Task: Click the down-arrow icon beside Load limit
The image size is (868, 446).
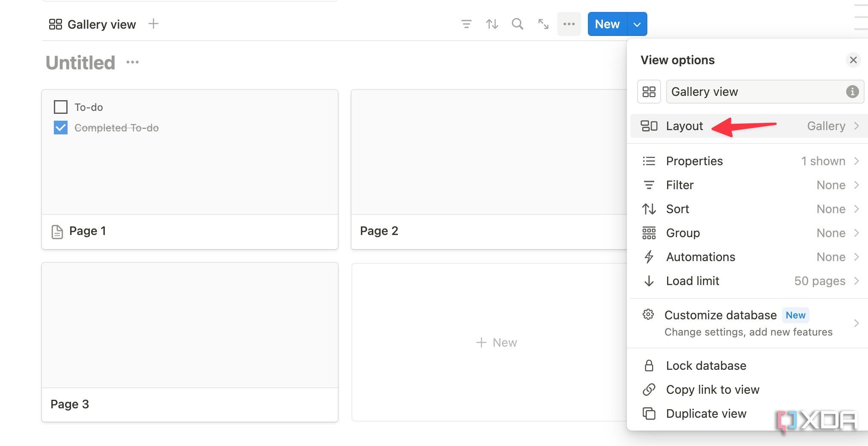Action: point(649,281)
